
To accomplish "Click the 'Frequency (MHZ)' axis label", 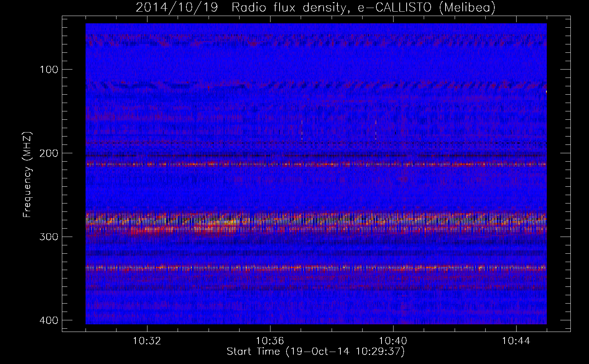I will pyautogui.click(x=27, y=175).
